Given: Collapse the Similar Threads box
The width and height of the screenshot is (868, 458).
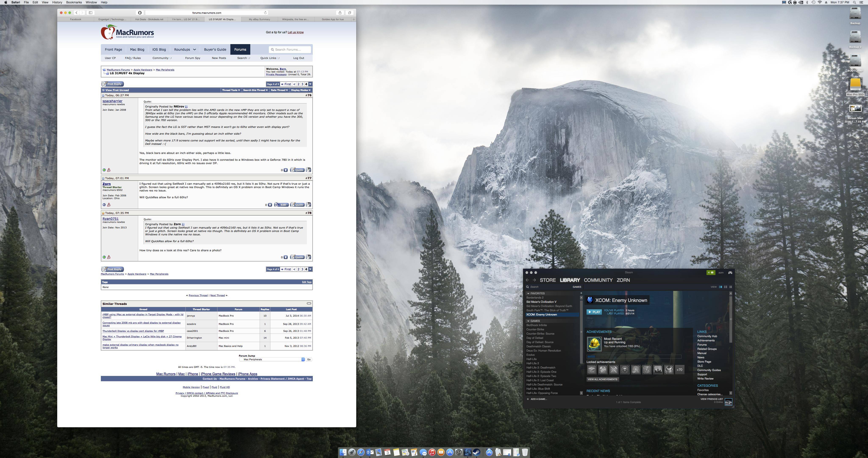Looking at the screenshot, I should coord(309,304).
